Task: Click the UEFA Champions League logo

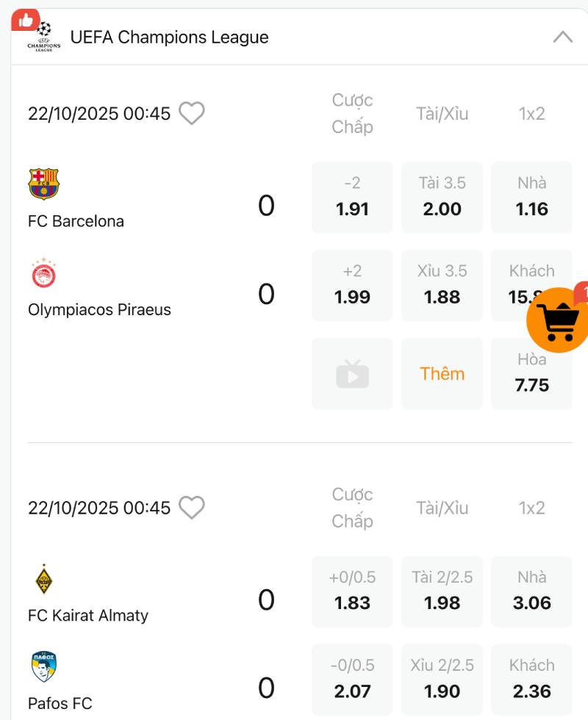Action: pyautogui.click(x=44, y=37)
